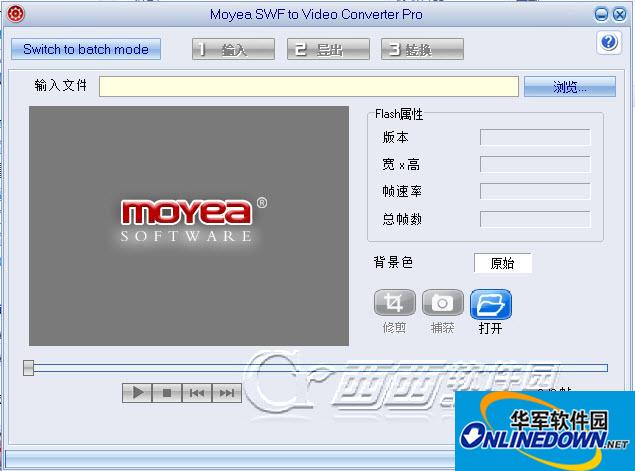Viewport: 635px width, 471px height.
Task: Click the 版本 version field
Action: tap(535, 137)
